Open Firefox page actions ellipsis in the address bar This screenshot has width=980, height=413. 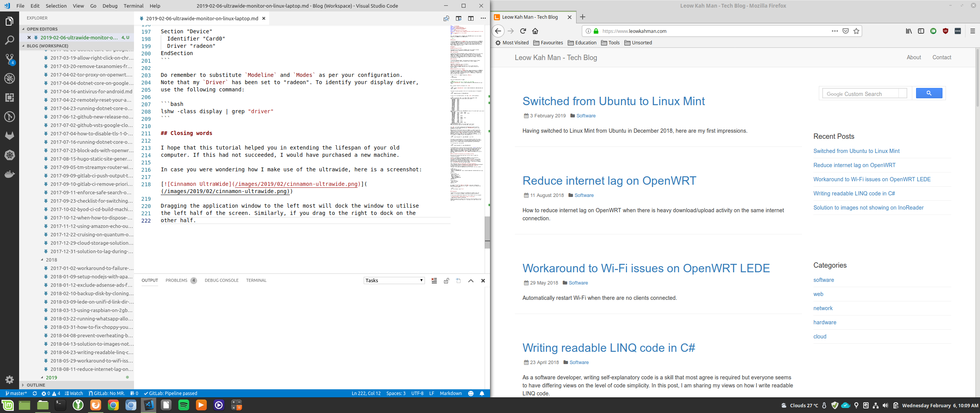click(835, 31)
